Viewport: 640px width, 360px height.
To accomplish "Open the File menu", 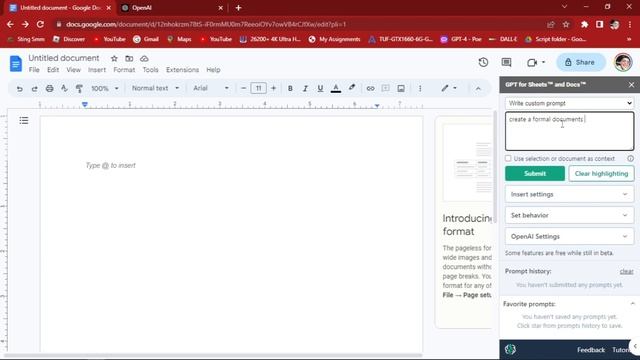I will 34,70.
